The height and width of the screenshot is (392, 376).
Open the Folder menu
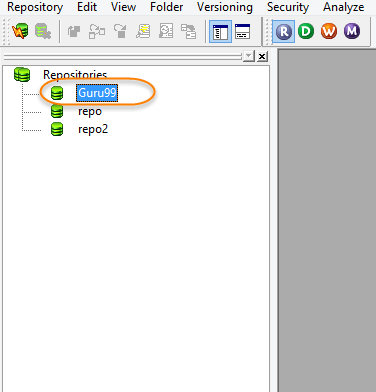click(x=166, y=7)
